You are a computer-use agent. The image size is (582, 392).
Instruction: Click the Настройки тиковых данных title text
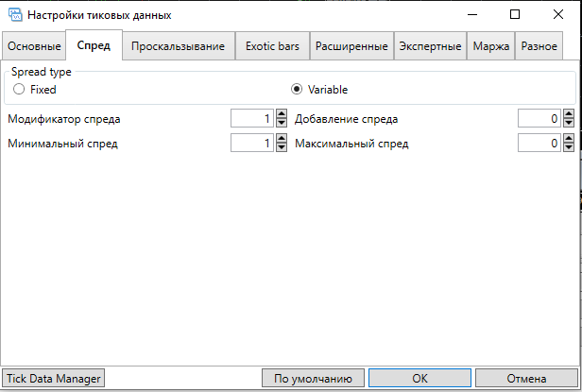(x=99, y=15)
